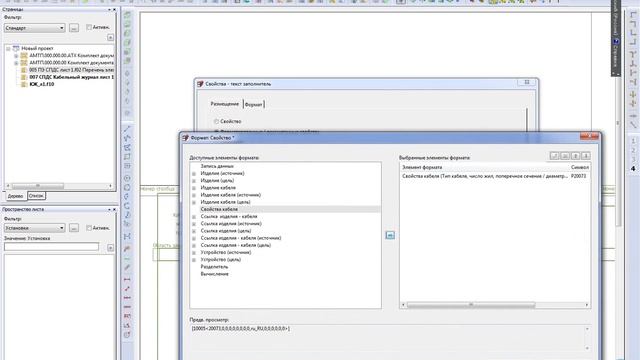This screenshot has height=360, width=640.
Task: Click small button below Активн. in Страницы
Action: click(x=110, y=37)
